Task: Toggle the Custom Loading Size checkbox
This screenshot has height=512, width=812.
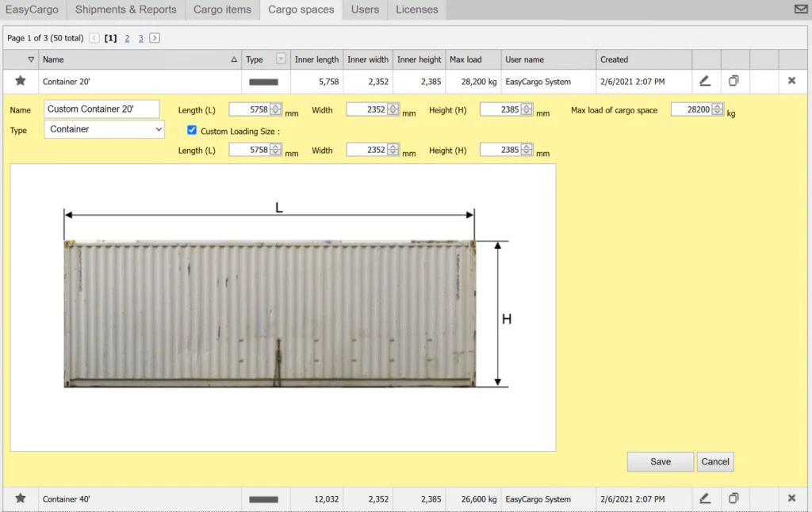Action: click(192, 130)
